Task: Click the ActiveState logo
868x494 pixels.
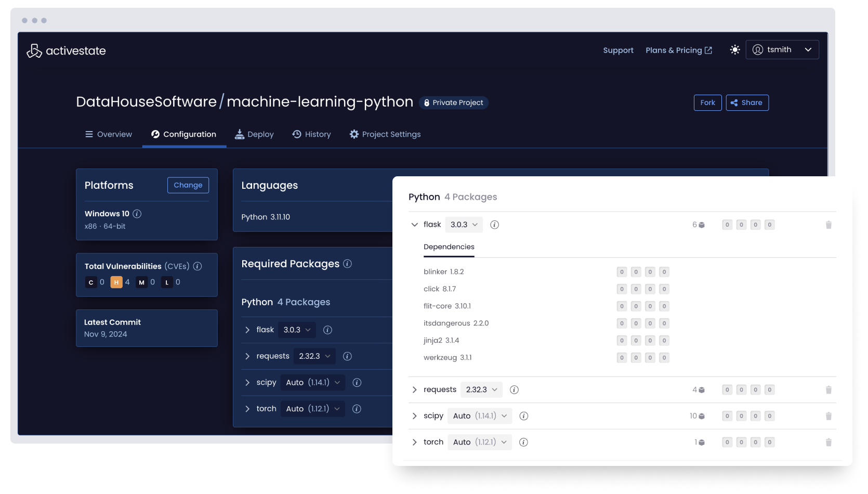Action: 66,50
